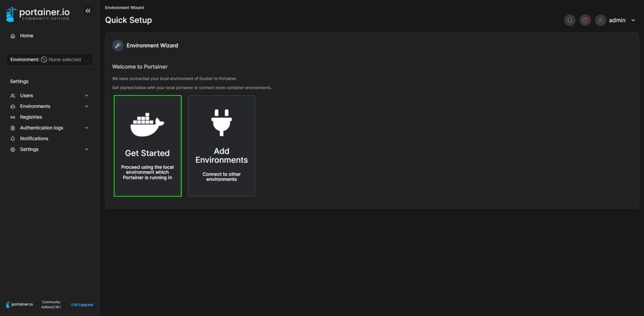Viewport: 644px width, 316px height.
Task: Expand the Users submenu chevron
Action: coord(87,96)
